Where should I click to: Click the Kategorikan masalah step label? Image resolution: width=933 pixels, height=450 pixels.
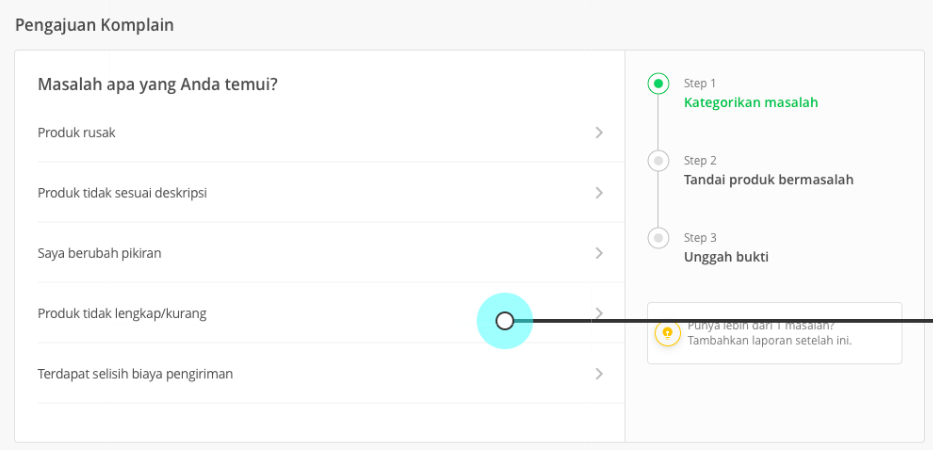[x=751, y=102]
